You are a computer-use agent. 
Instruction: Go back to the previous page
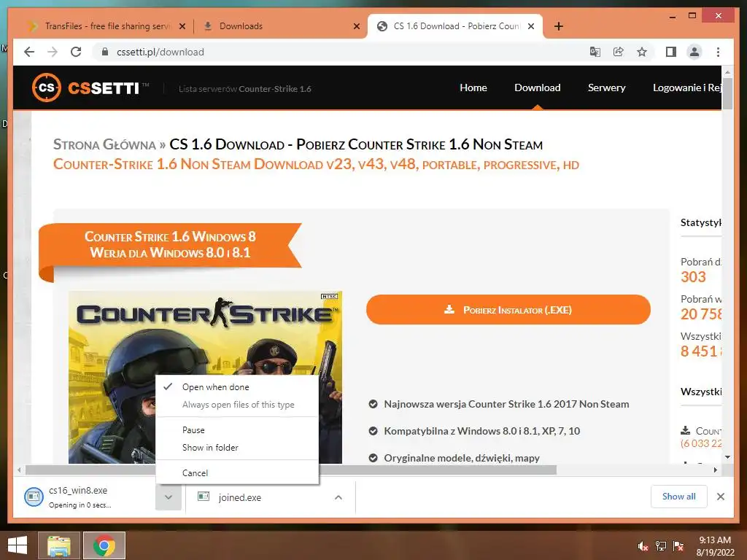29,52
